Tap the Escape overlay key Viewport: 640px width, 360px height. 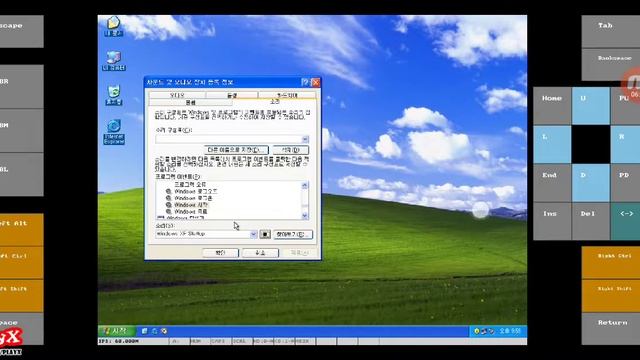(x=22, y=31)
